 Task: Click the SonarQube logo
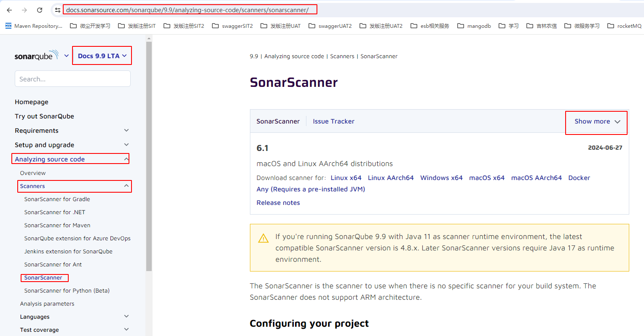pos(36,56)
